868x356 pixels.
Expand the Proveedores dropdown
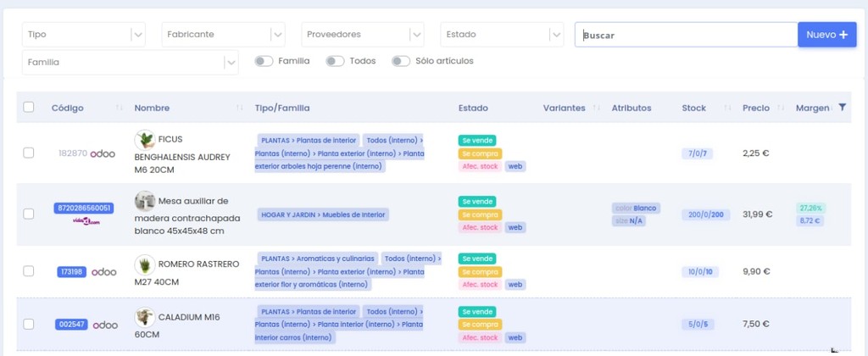(x=363, y=34)
